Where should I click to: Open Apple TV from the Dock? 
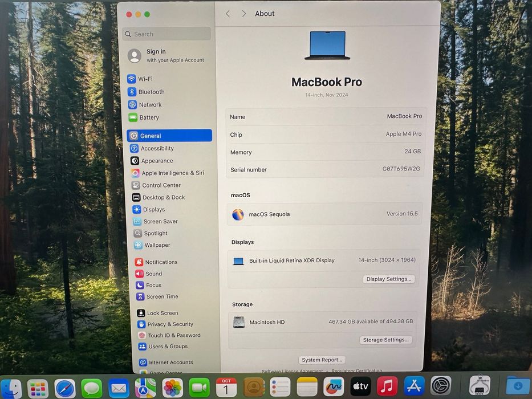point(360,386)
